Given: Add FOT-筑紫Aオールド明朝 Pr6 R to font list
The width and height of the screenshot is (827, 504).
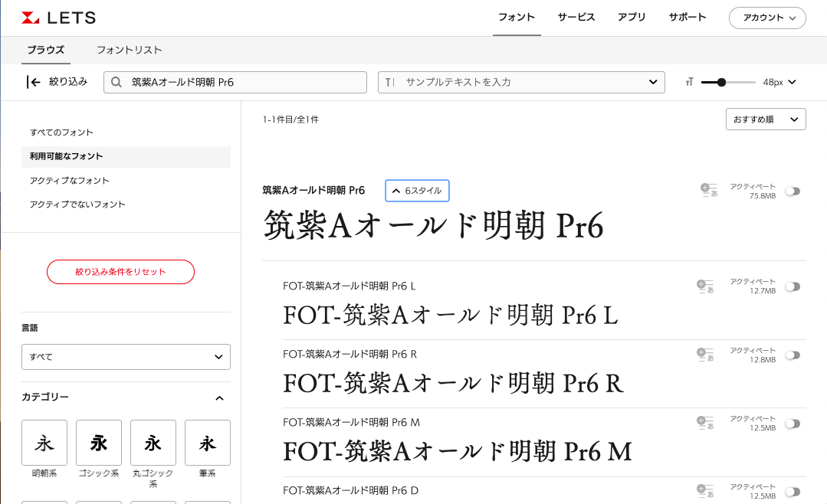Looking at the screenshot, I should coord(704,355).
